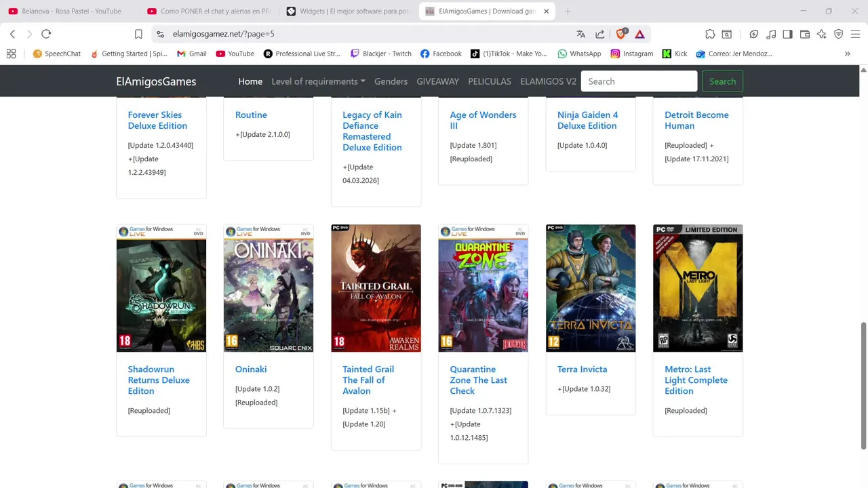Click the page vertical scrollbar thumb
The height and width of the screenshot is (488, 868).
(x=863, y=386)
